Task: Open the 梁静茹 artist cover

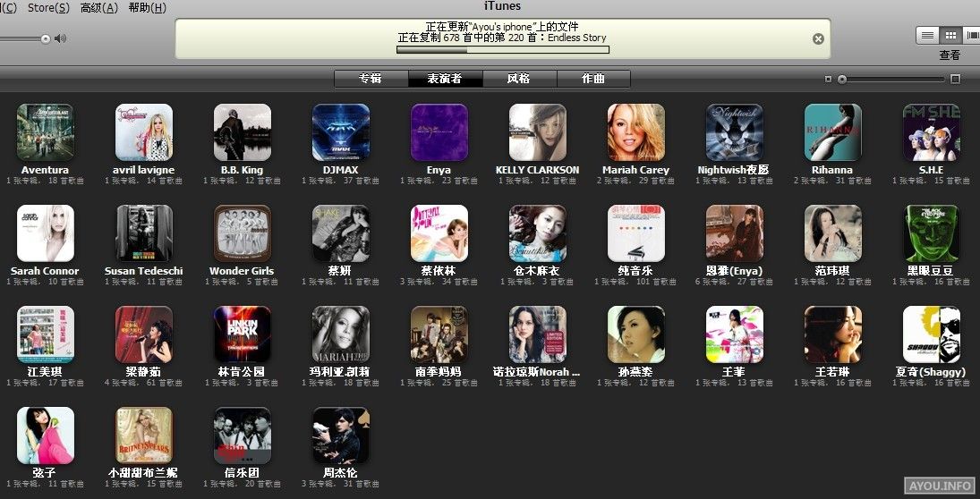Action: click(144, 334)
